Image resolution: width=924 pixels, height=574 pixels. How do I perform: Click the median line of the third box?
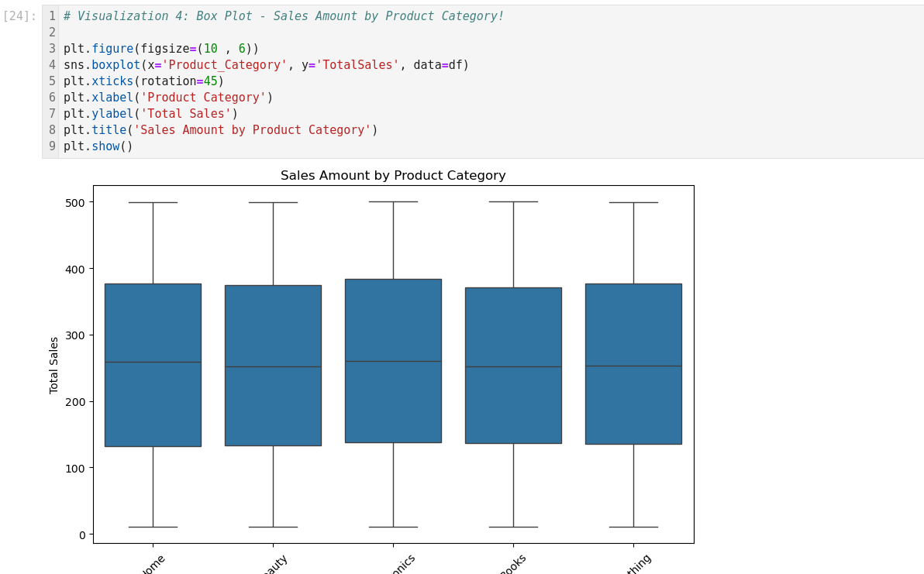click(x=393, y=361)
